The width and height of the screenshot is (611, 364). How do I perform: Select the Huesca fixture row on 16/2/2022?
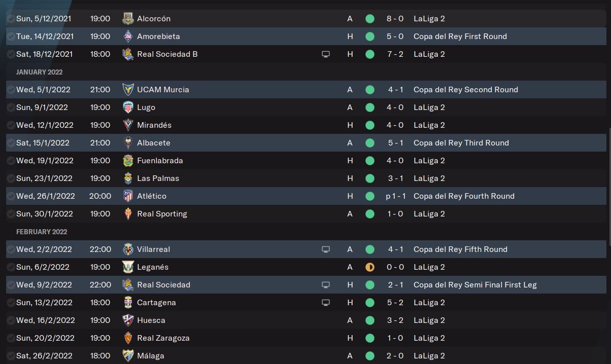pyautogui.click(x=254, y=320)
